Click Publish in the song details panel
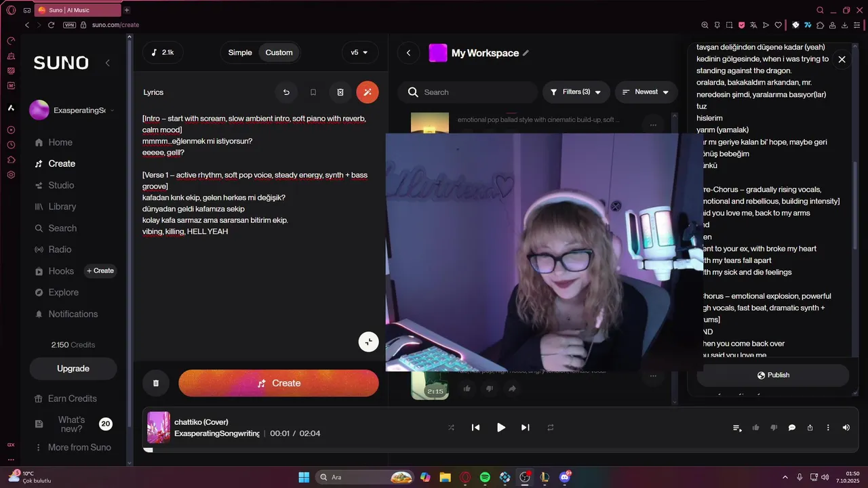868x488 pixels. pyautogui.click(x=773, y=375)
